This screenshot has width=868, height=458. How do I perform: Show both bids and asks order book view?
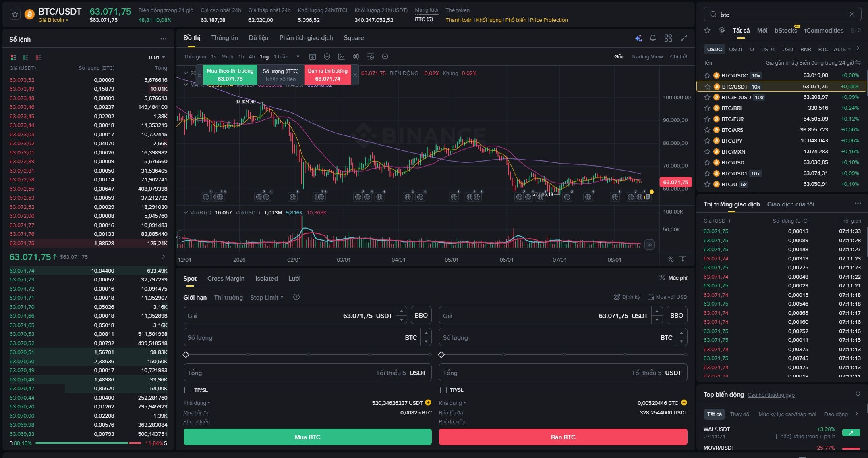click(13, 58)
